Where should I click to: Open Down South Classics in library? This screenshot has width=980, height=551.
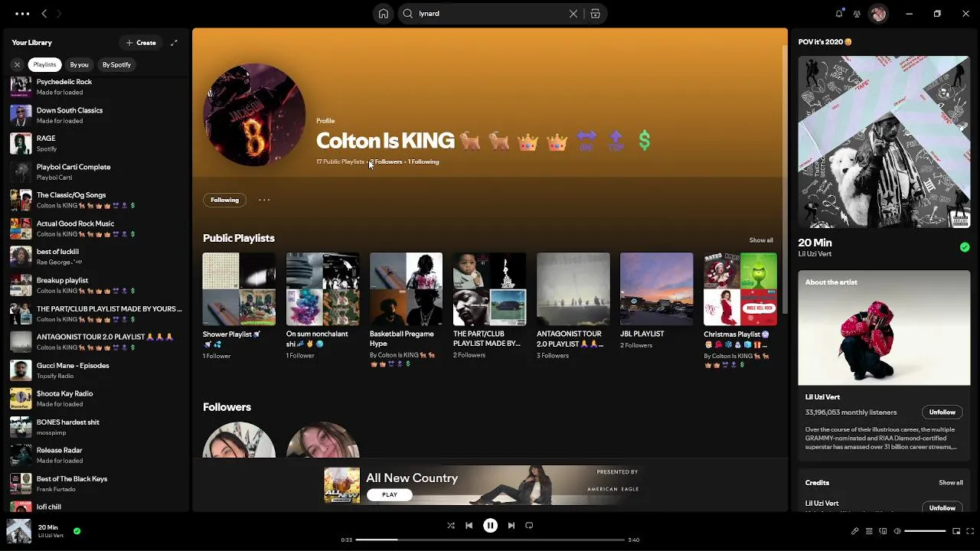click(96, 115)
